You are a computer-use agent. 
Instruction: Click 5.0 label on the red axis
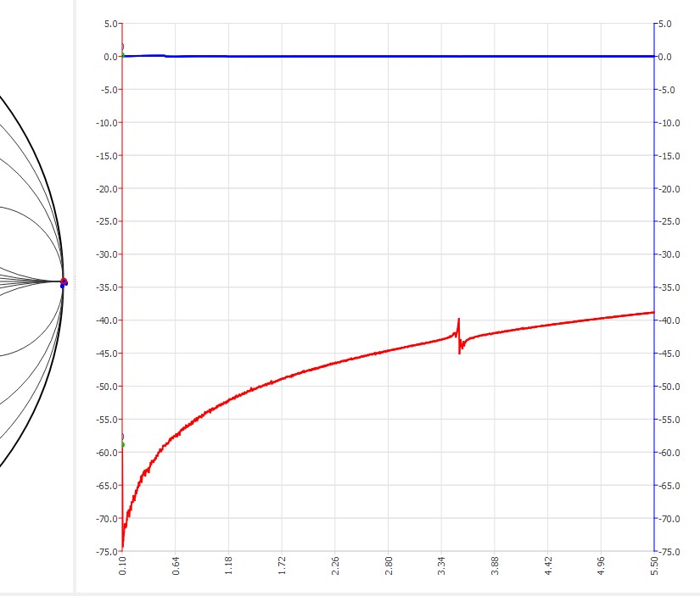point(110,24)
